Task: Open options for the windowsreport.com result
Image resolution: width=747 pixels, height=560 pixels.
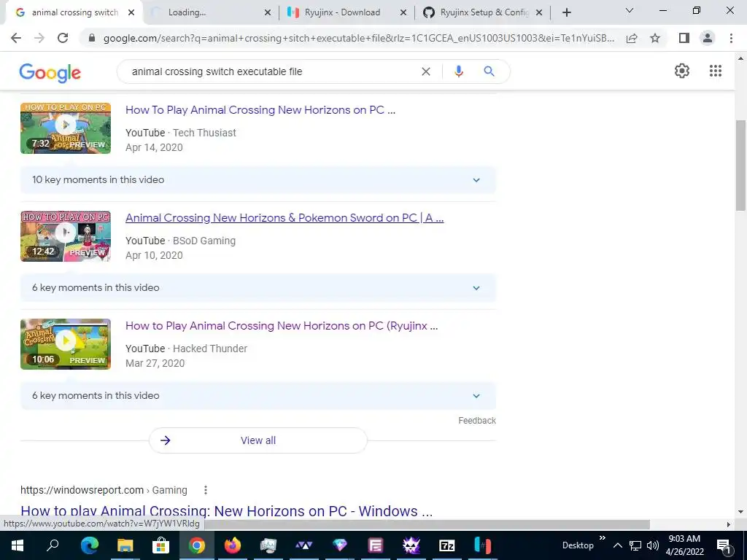Action: click(205, 490)
